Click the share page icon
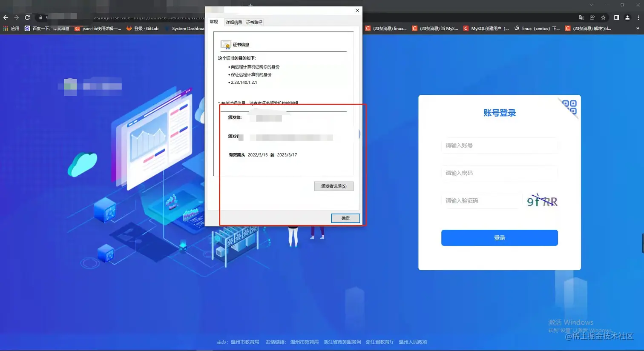The image size is (644, 351). pyautogui.click(x=592, y=17)
